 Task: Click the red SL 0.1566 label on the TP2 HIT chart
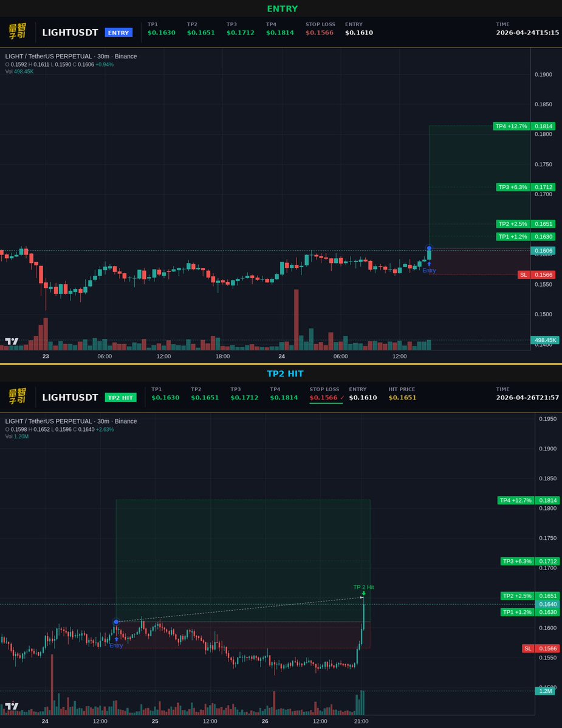(541, 648)
